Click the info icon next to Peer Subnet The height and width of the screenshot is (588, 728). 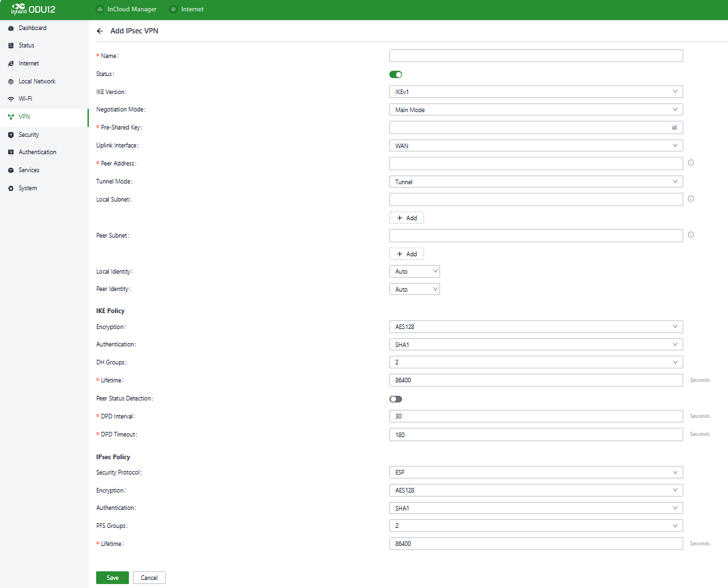coord(691,235)
